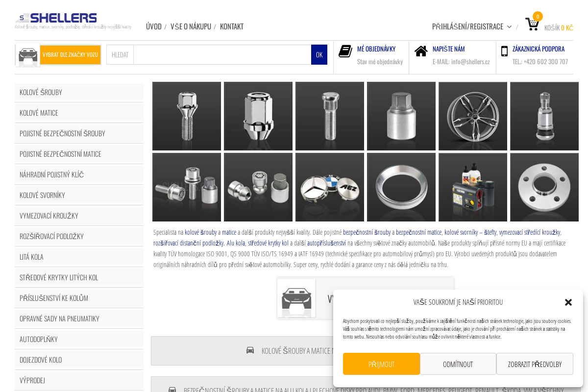Click Zobrazit předvolby button
588x392 pixels.
(535, 364)
